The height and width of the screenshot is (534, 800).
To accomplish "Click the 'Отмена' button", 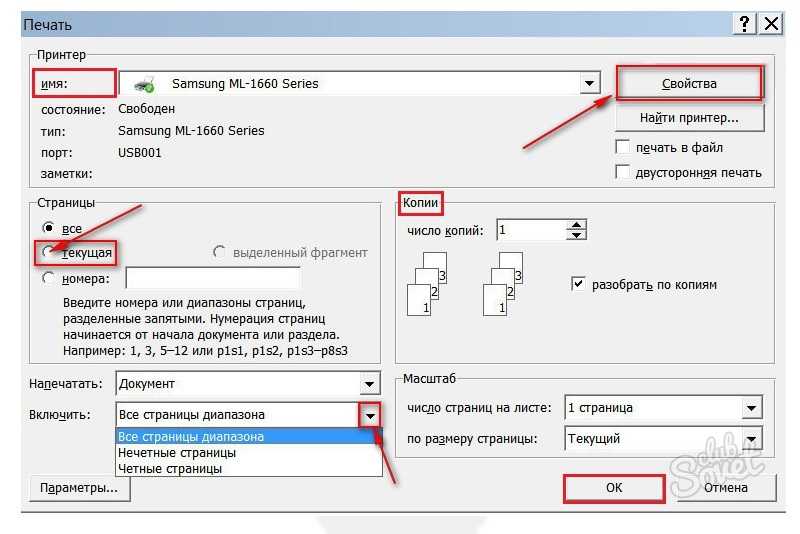I will (726, 488).
